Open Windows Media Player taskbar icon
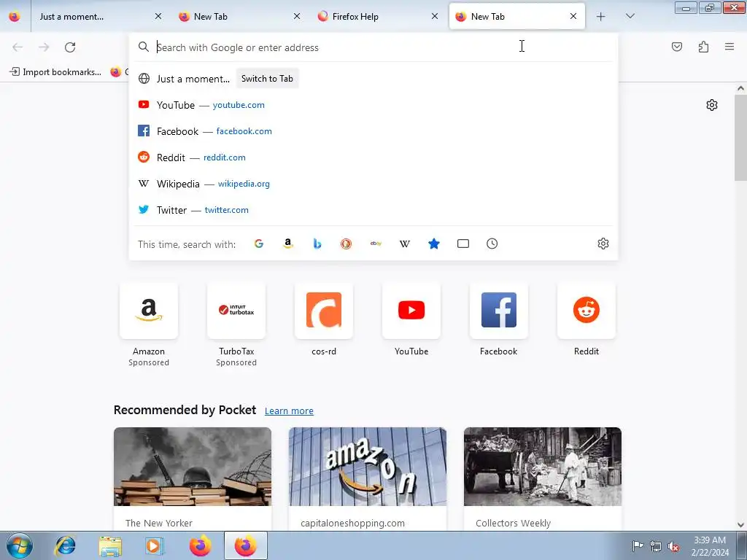Image resolution: width=747 pixels, height=560 pixels. coord(155,545)
